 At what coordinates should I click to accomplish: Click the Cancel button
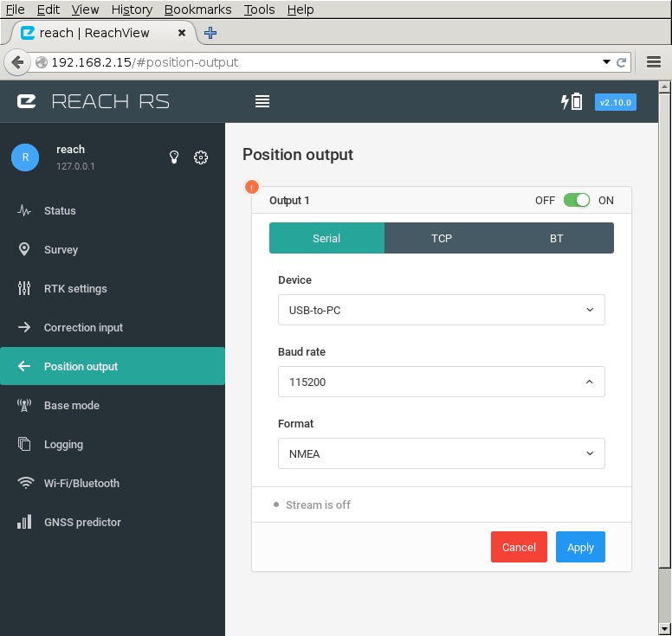click(519, 547)
